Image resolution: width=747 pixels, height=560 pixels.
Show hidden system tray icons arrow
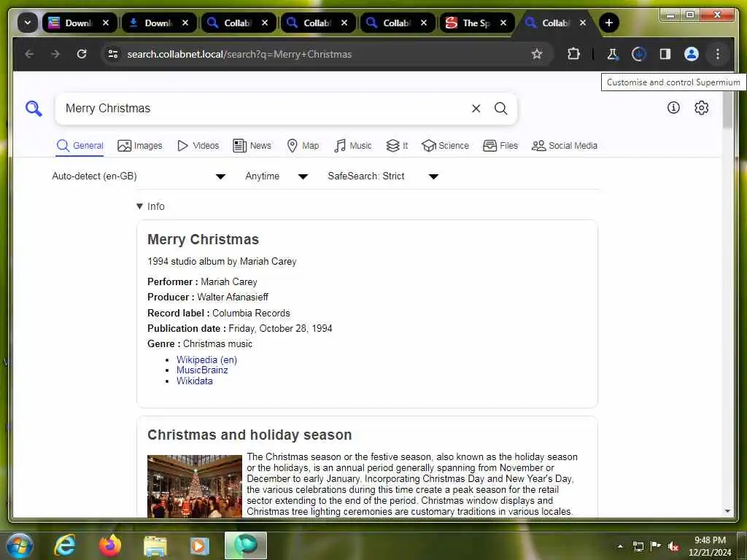(620, 546)
